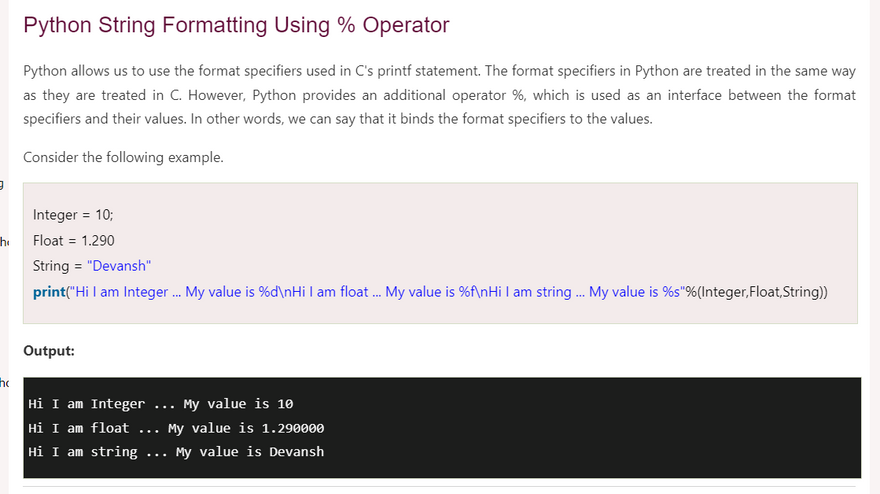
Task: Click the "Python String Formatting Using % Operator" heading
Action: (x=236, y=26)
